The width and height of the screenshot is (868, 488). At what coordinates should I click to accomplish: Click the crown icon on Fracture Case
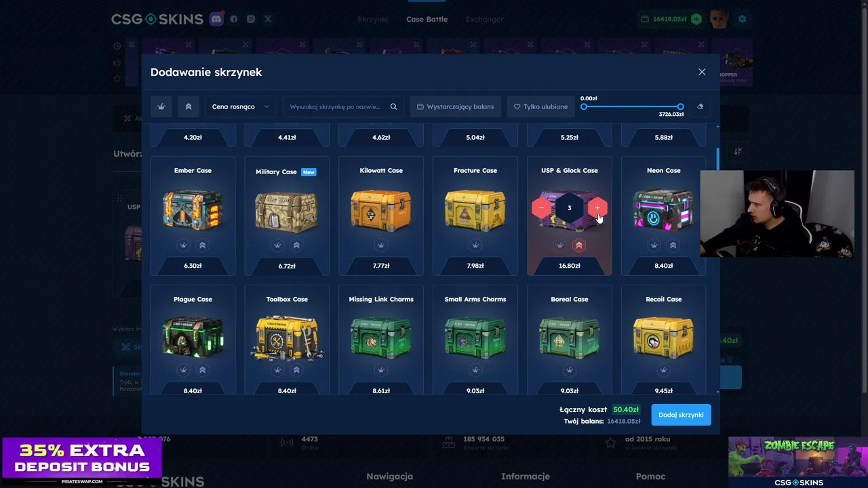click(x=475, y=245)
